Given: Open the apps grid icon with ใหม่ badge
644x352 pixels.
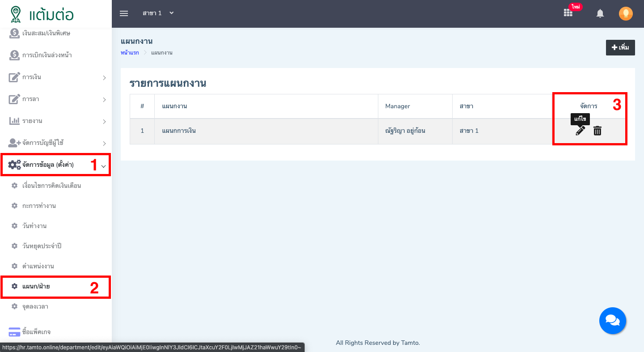Looking at the screenshot, I should (x=568, y=13).
